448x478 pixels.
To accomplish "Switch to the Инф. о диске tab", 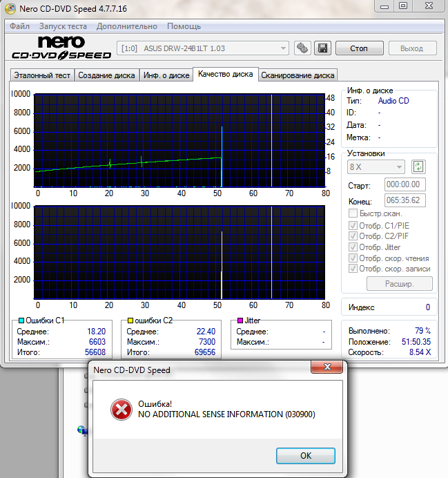I will (166, 75).
